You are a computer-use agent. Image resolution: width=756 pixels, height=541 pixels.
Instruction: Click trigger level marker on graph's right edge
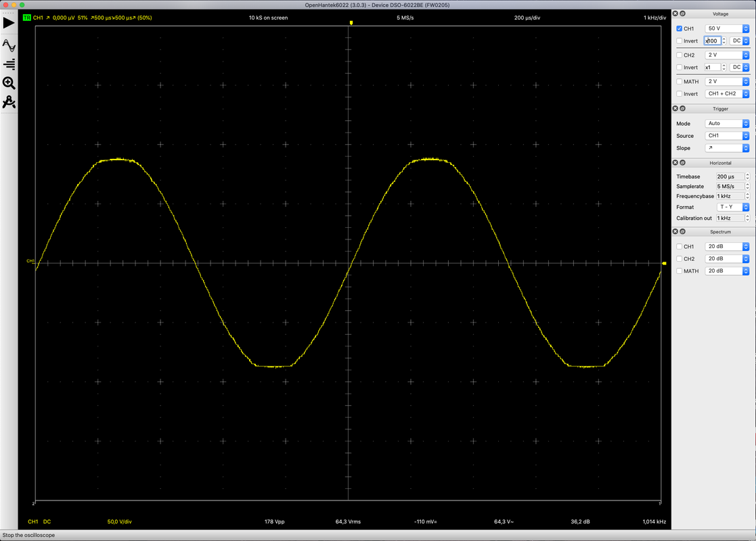(x=664, y=264)
